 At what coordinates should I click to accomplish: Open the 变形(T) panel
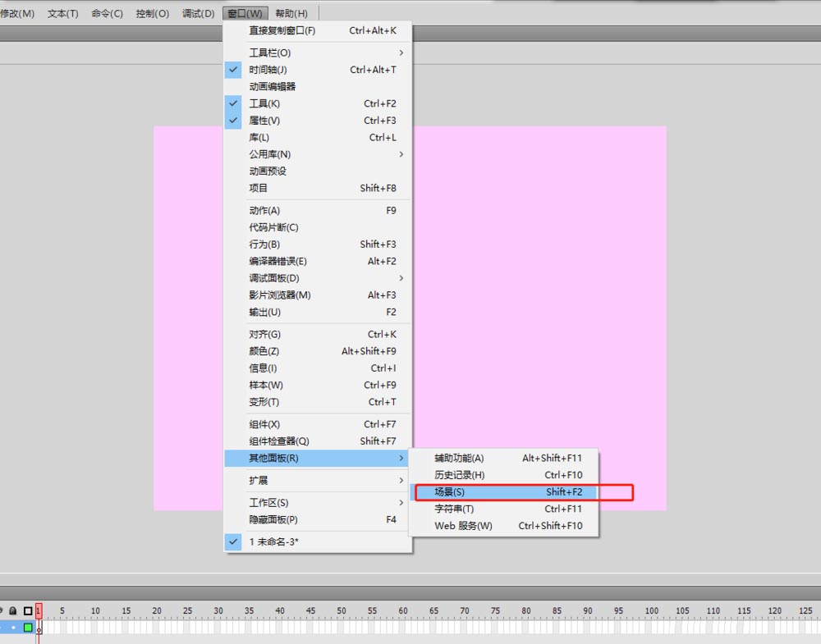pos(318,402)
